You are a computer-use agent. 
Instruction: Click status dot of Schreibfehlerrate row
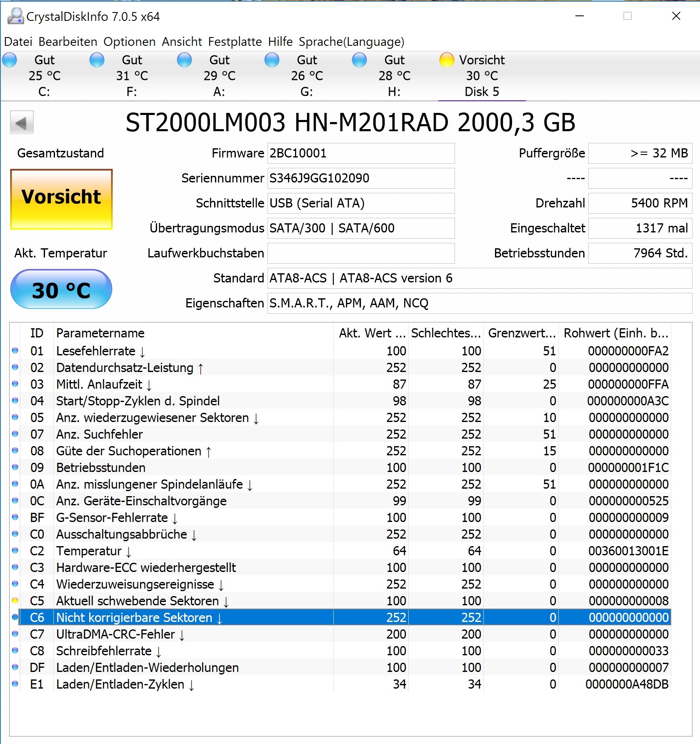15,651
